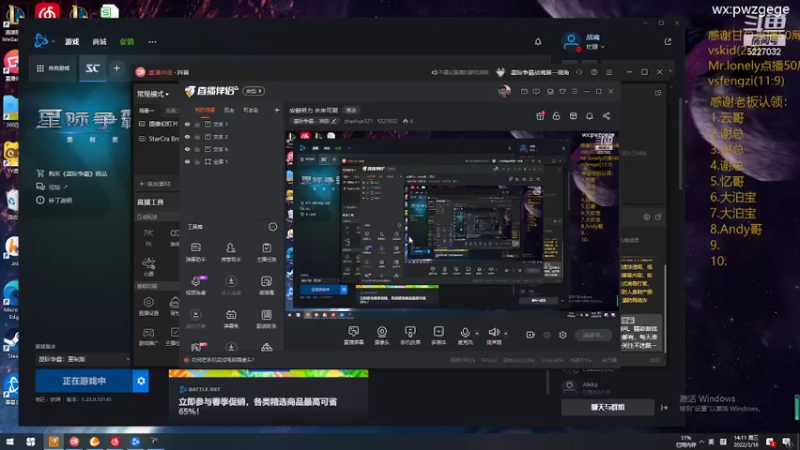The image size is (800, 450).
Task: Toggle visibility of 文本 2 layer
Action: pos(187,137)
